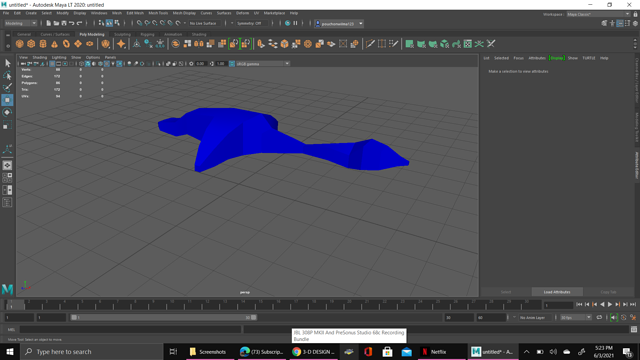640x360 pixels.
Task: Click the Bridge shelf icon
Action: click(273, 44)
